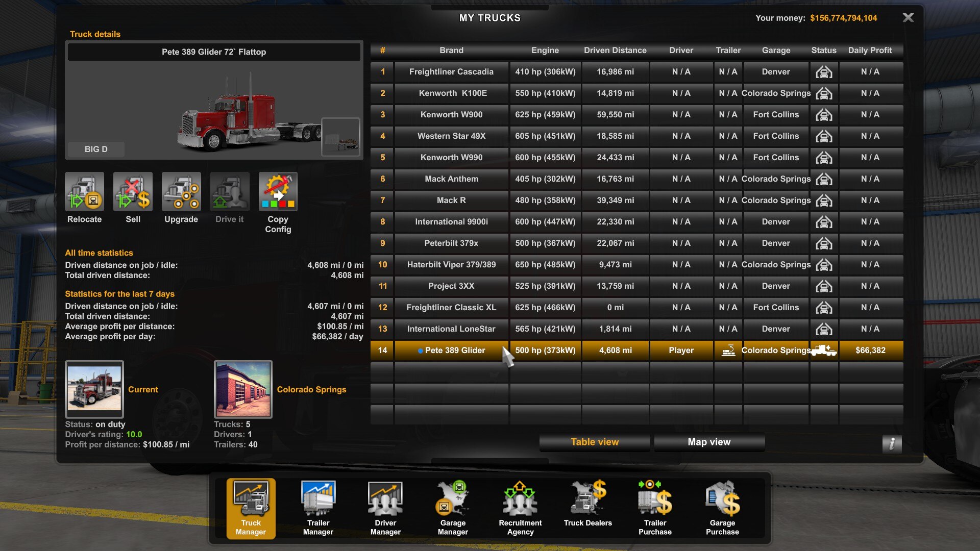Click the Relocate truck icon
The width and height of the screenshot is (980, 551).
coord(84,191)
